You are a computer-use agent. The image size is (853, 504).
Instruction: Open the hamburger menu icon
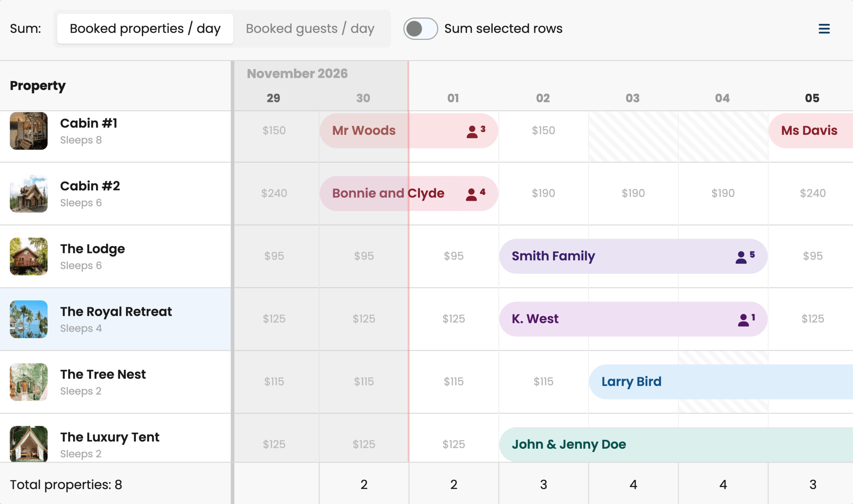824,29
